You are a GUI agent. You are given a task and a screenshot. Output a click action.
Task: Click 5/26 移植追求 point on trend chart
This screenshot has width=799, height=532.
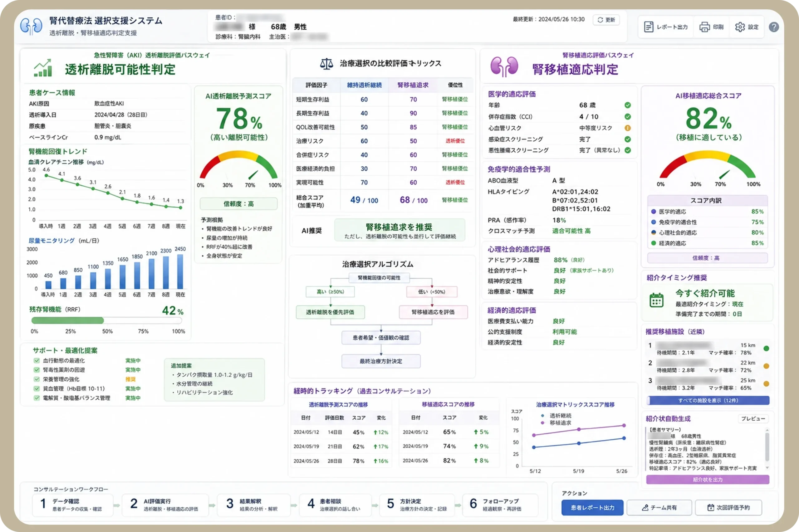coord(624,426)
